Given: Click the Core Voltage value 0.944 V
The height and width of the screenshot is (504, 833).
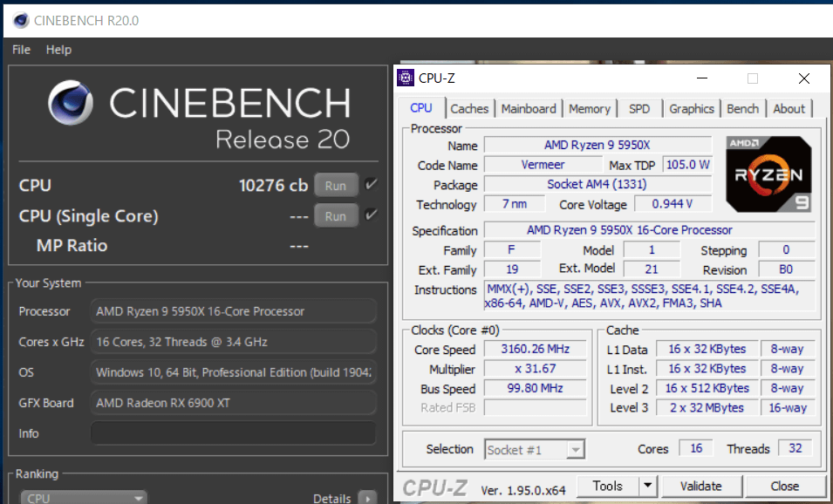Looking at the screenshot, I should pos(673,204).
